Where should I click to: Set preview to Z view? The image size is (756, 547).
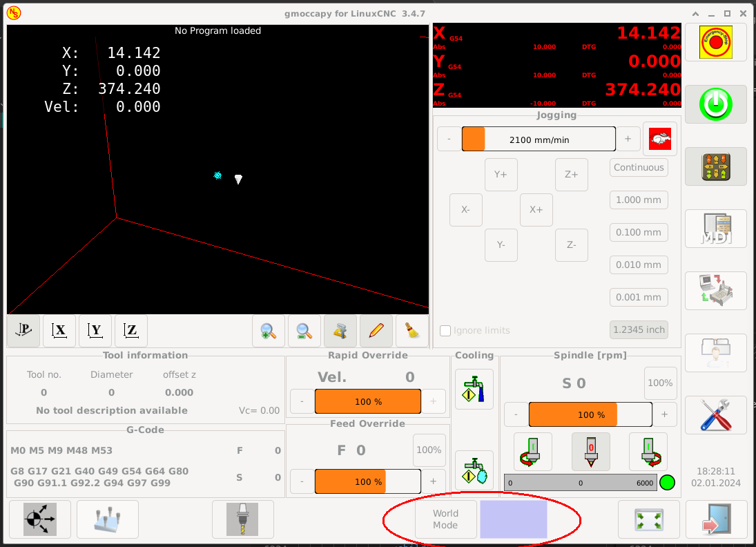click(x=131, y=331)
